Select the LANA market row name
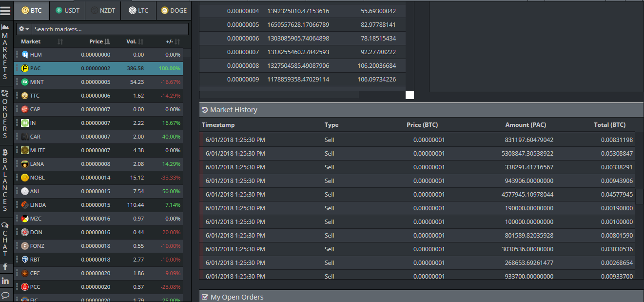Screen dimensions: 644x302 [x=37, y=164]
